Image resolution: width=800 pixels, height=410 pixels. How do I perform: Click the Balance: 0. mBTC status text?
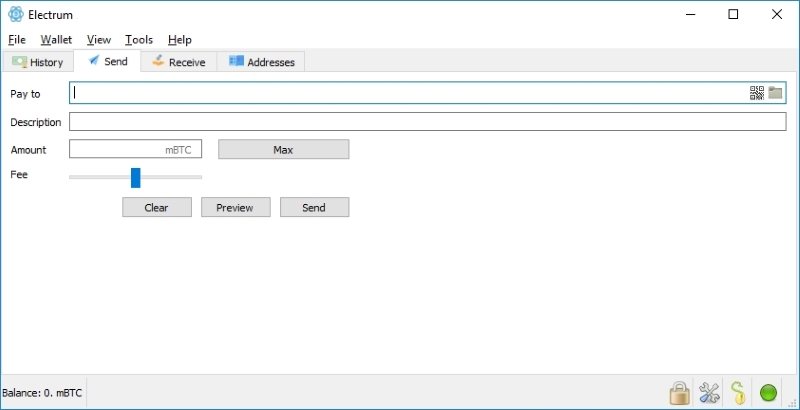click(x=42, y=393)
